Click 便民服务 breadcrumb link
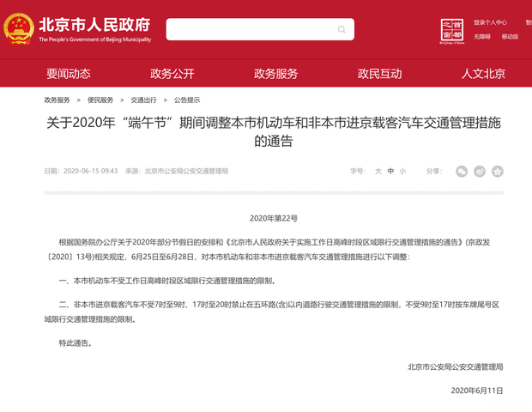 coord(100,100)
